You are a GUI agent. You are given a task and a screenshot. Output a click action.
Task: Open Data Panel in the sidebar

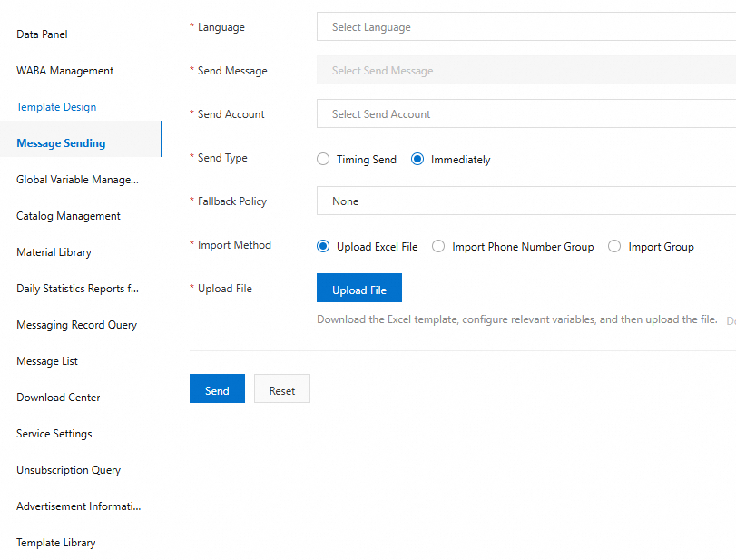pyautogui.click(x=42, y=34)
